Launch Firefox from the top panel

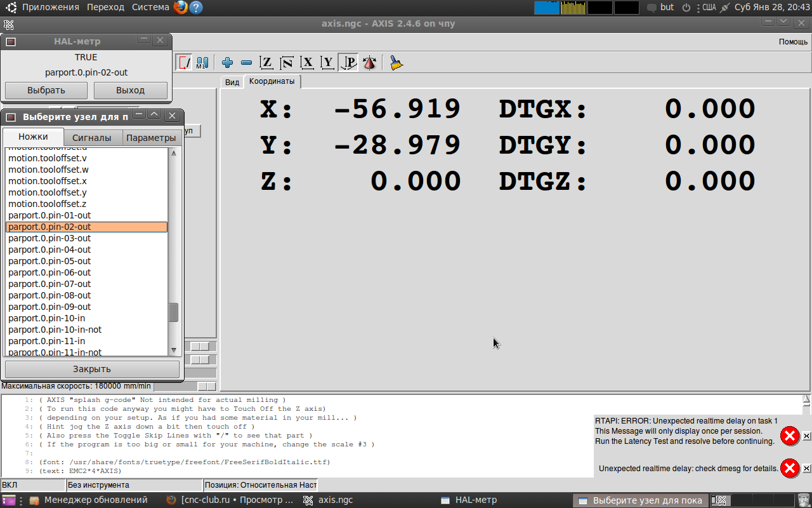point(181,8)
